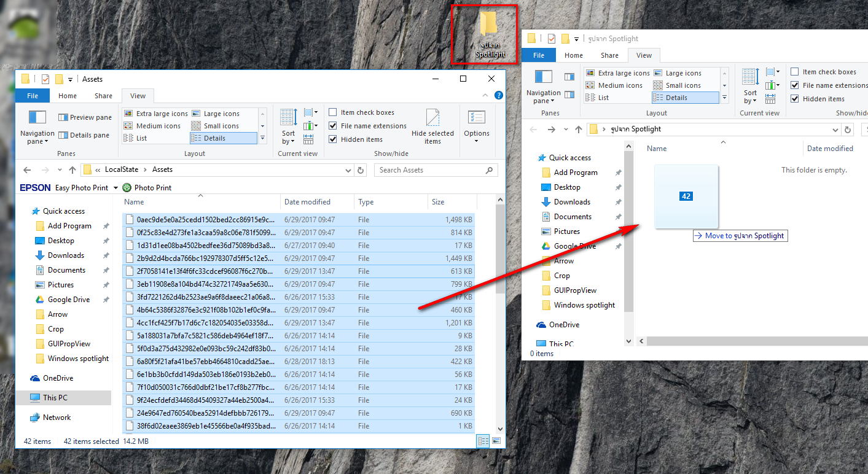Choose Large icons layout in Assets window
This screenshot has height=474, width=868.
click(216, 114)
